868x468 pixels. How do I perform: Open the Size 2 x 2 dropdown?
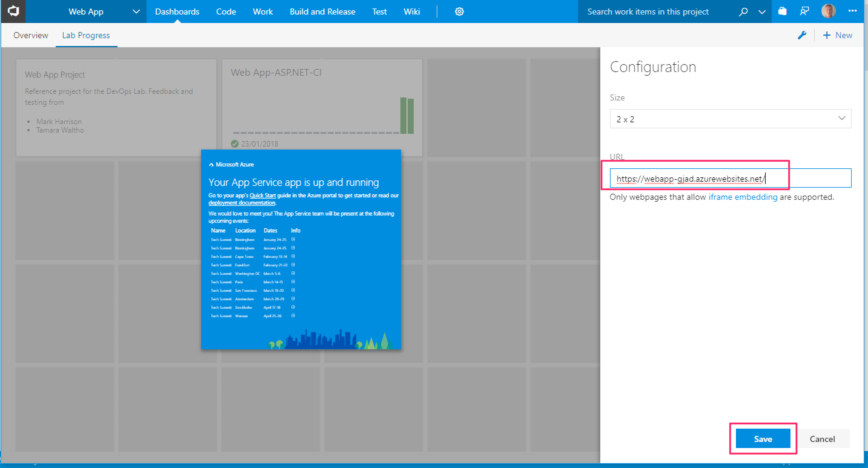[x=730, y=119]
